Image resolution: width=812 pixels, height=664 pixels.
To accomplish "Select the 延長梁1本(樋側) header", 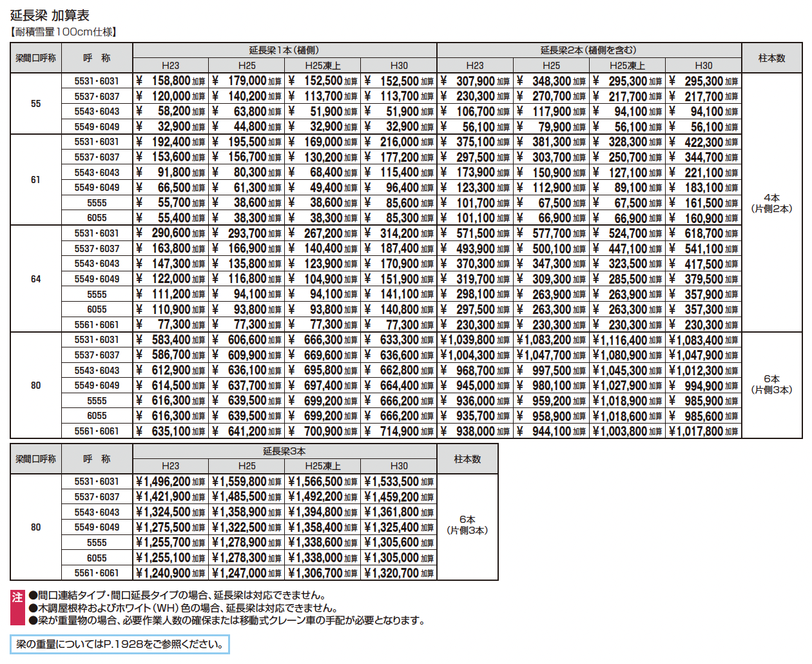I will pyautogui.click(x=284, y=50).
